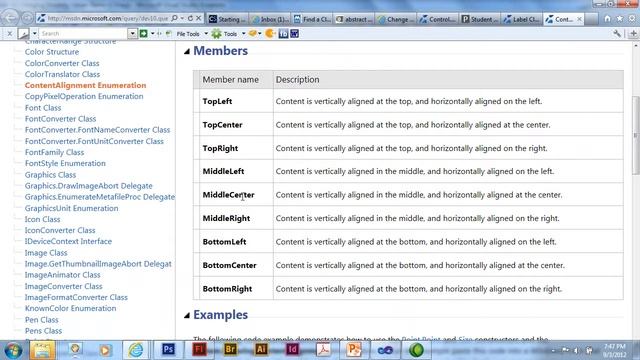Switch to the 'Inbox (1)' browser tab
This screenshot has height=360, width=640.
click(270, 19)
